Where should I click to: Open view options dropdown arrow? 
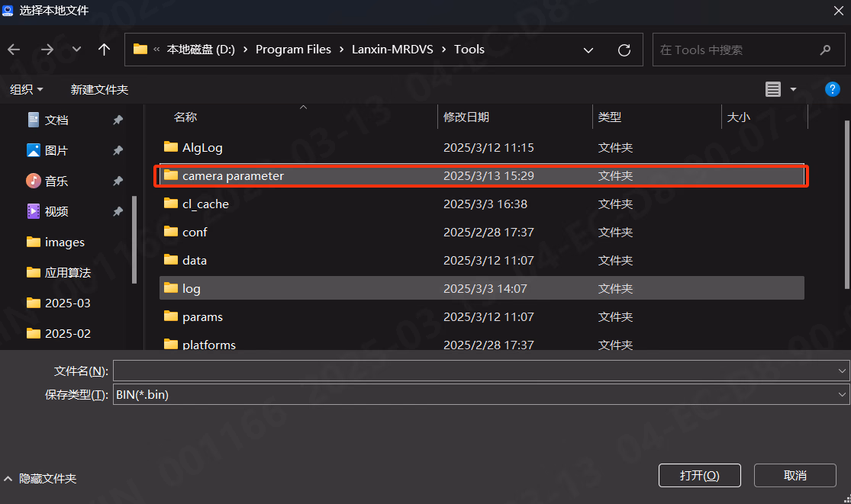793,89
